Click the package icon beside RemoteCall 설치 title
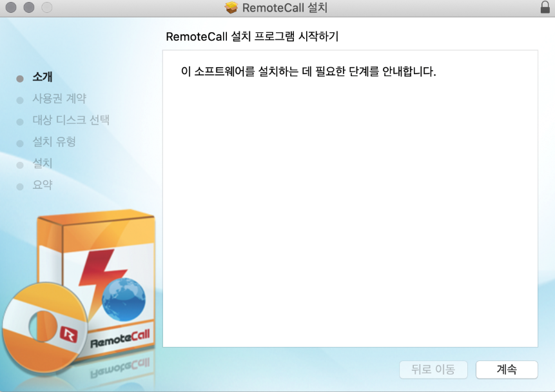 pos(231,8)
